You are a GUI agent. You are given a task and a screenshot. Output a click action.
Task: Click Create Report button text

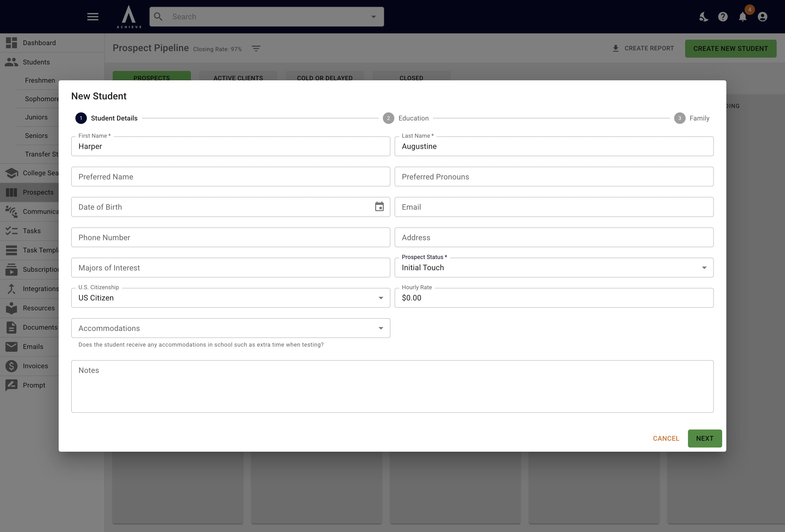649,48
